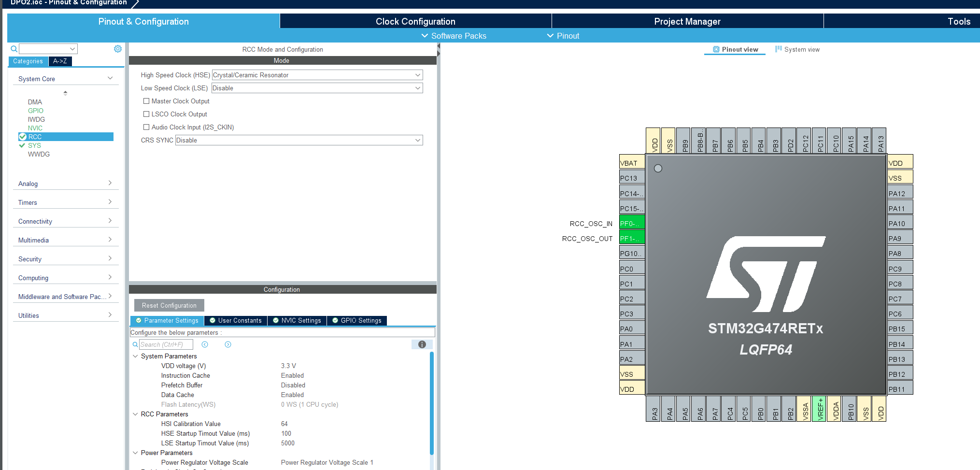Click the settings gear icon in the categories panel

pos(118,49)
